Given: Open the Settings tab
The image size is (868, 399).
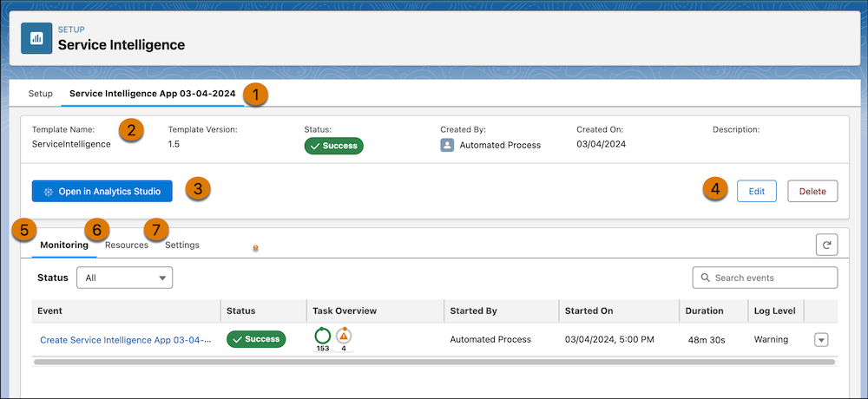Looking at the screenshot, I should pos(182,245).
